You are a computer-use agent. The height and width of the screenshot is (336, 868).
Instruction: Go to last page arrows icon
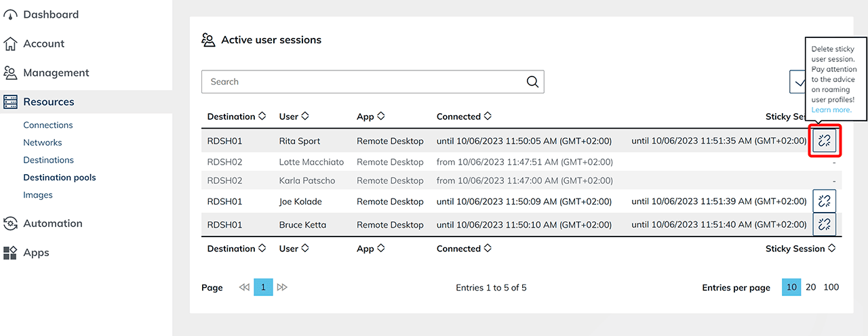click(283, 287)
